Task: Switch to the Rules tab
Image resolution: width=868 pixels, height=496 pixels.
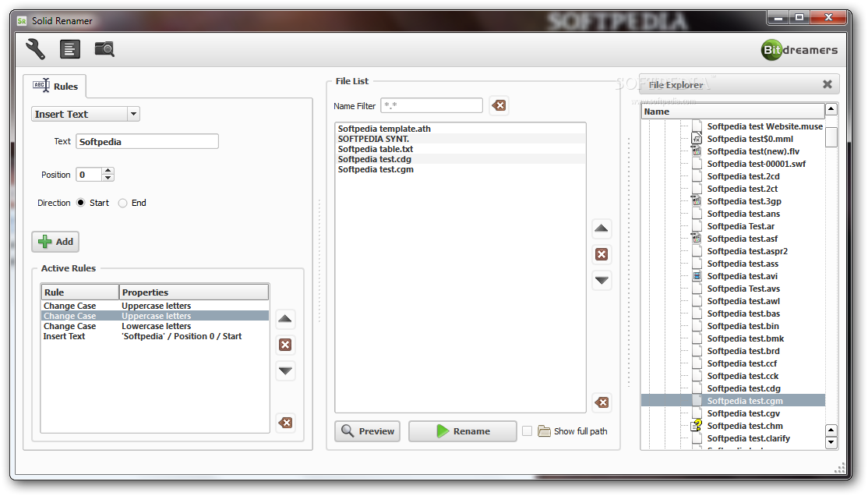Action: pos(55,87)
